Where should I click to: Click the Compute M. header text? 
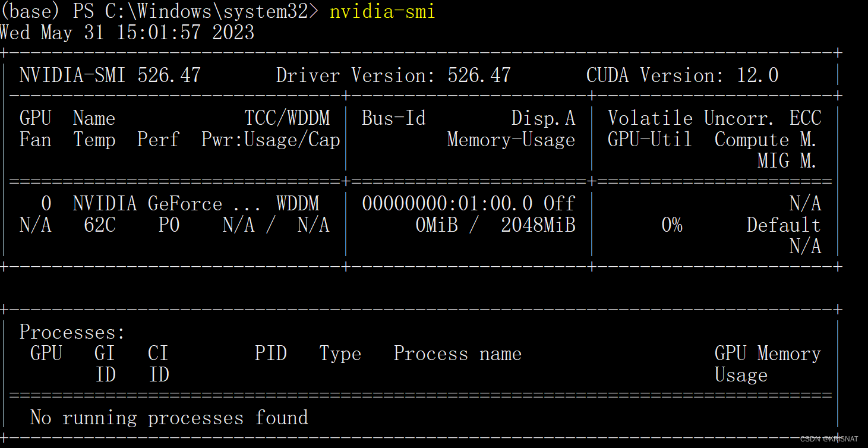(x=766, y=140)
